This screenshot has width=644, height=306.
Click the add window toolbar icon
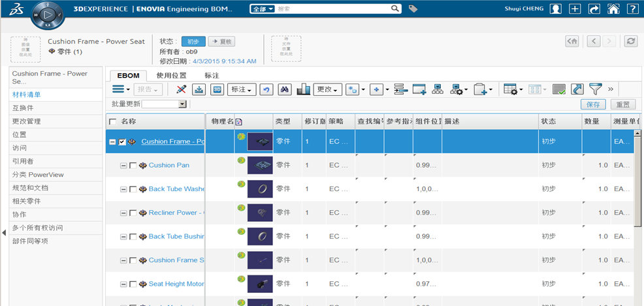point(419,89)
